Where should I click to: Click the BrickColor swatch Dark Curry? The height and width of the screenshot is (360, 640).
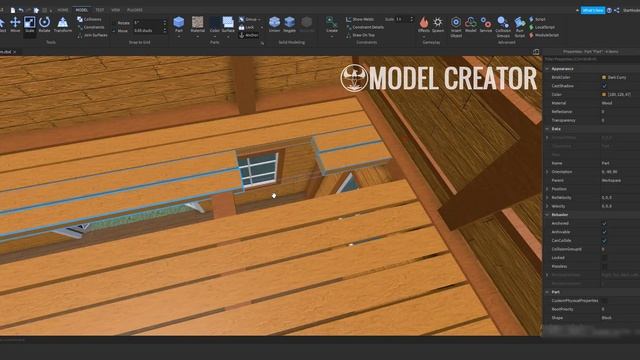pos(604,77)
